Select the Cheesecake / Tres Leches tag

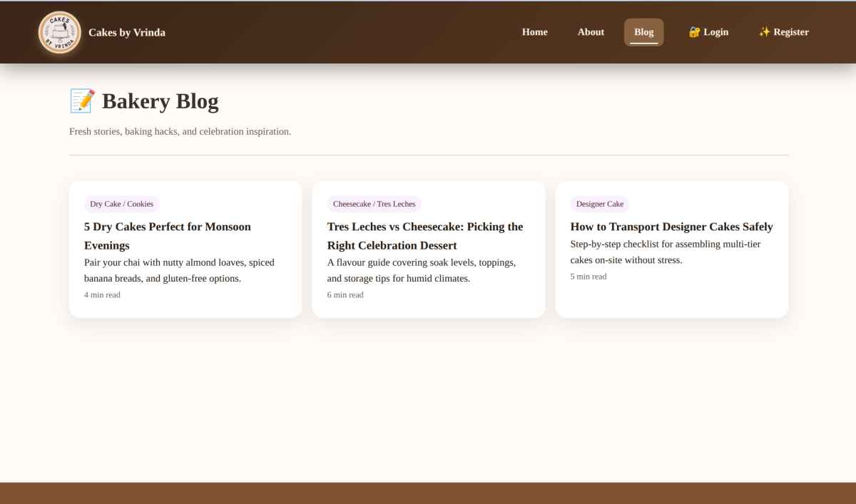tap(374, 204)
